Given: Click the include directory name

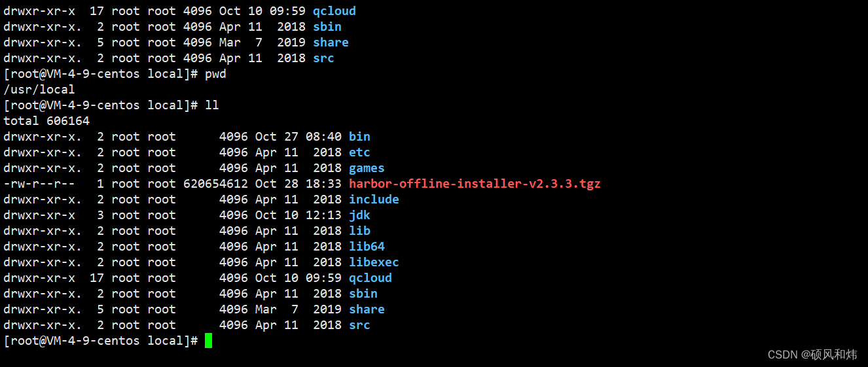Looking at the screenshot, I should coord(374,200).
